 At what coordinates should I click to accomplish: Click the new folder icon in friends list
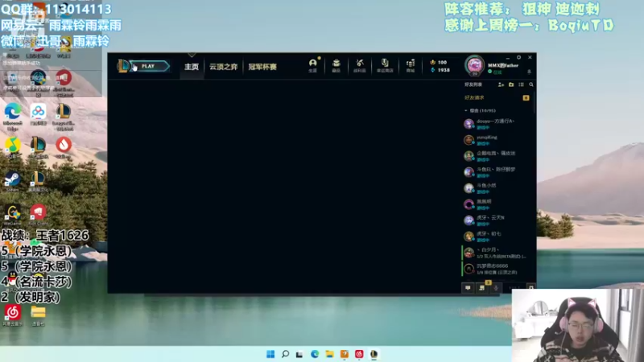(x=511, y=84)
